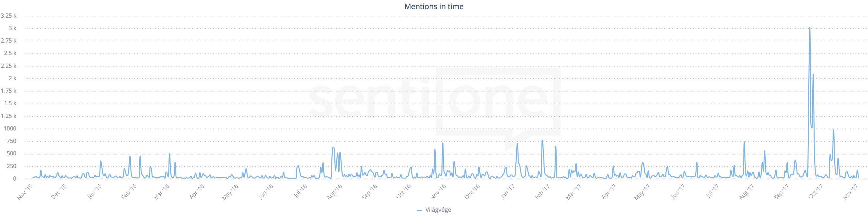
Task: Click the May '17 axis label
Action: (641, 192)
